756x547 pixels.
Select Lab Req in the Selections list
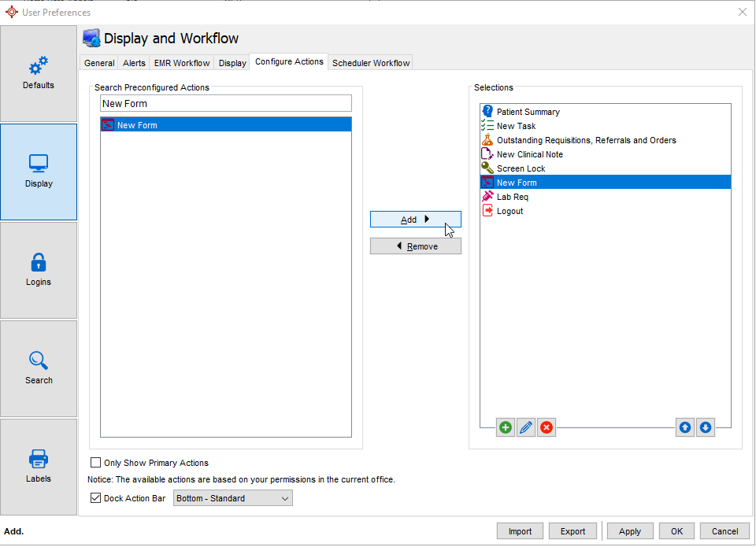click(x=512, y=197)
